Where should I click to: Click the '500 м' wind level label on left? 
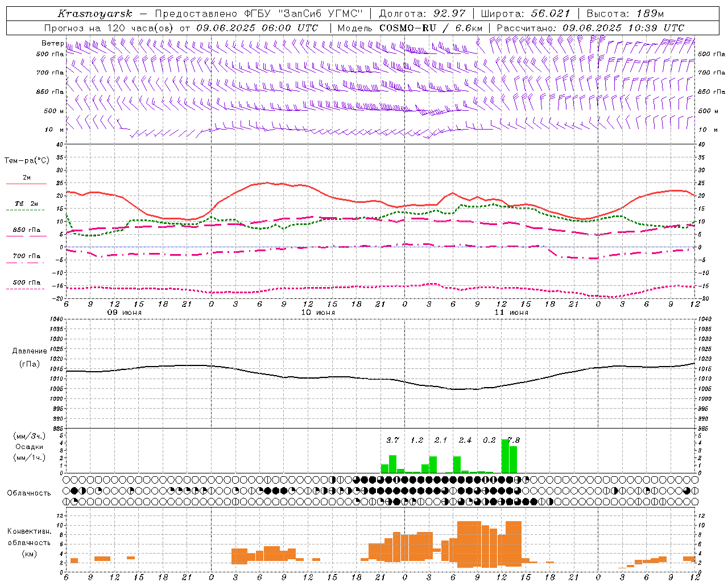[x=55, y=111]
